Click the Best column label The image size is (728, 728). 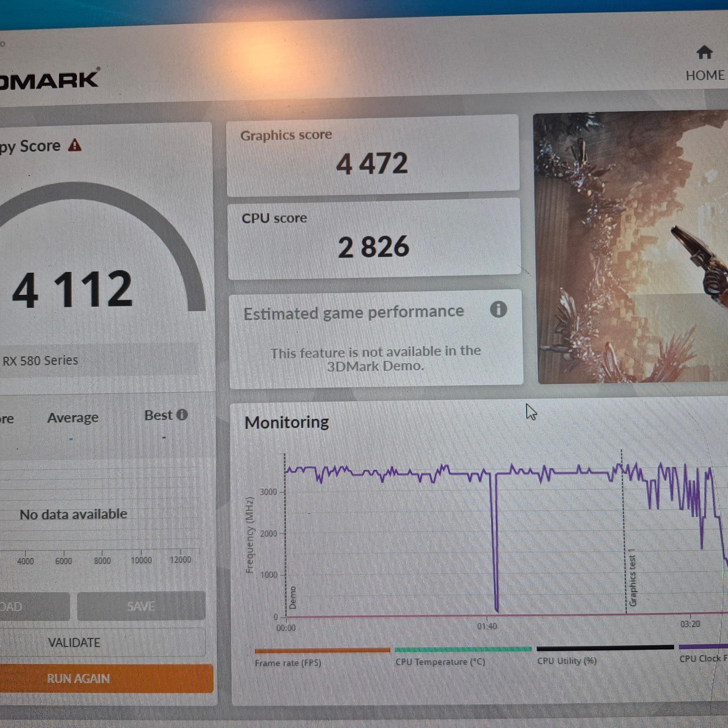pyautogui.click(x=158, y=415)
